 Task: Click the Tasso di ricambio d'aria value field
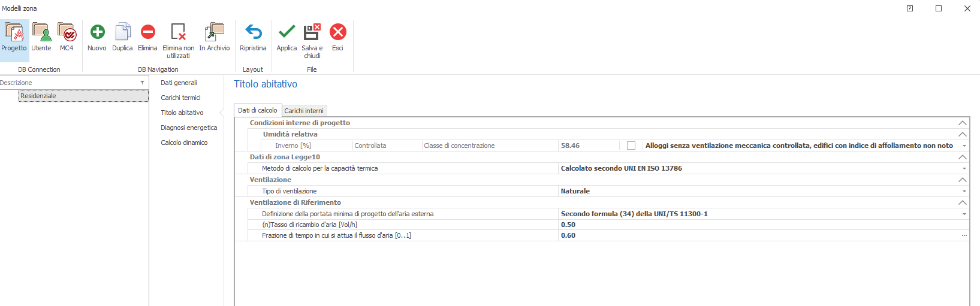[x=761, y=225]
